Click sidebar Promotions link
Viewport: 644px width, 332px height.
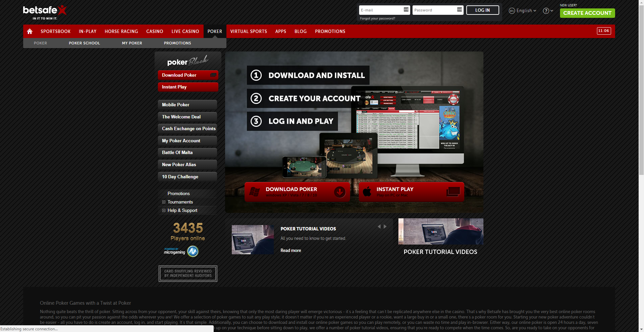coord(179,193)
